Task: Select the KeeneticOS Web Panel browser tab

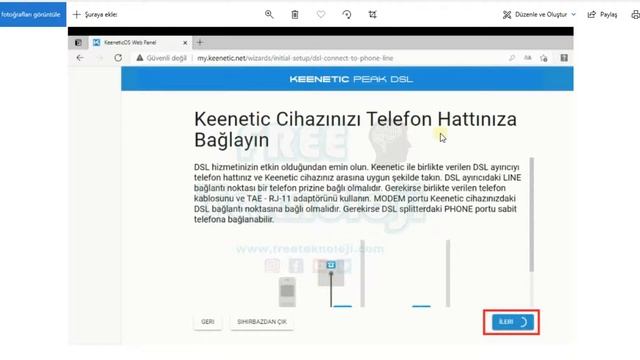Action: [140, 42]
